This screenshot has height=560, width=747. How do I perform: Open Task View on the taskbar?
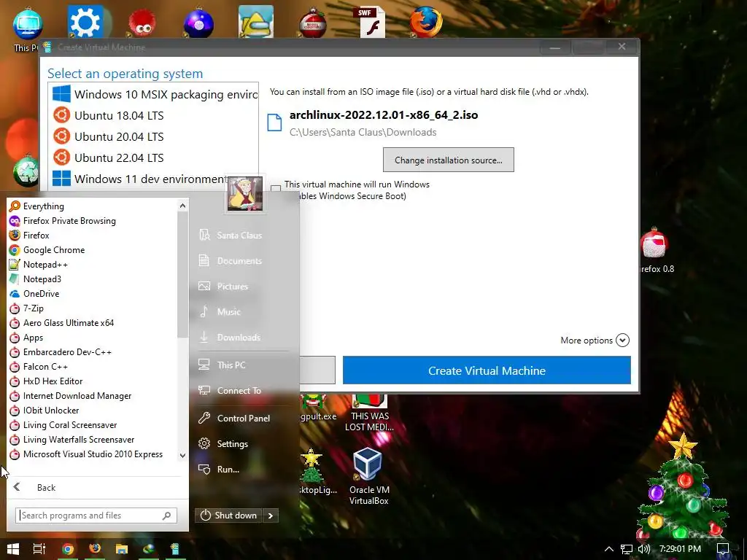(x=39, y=549)
